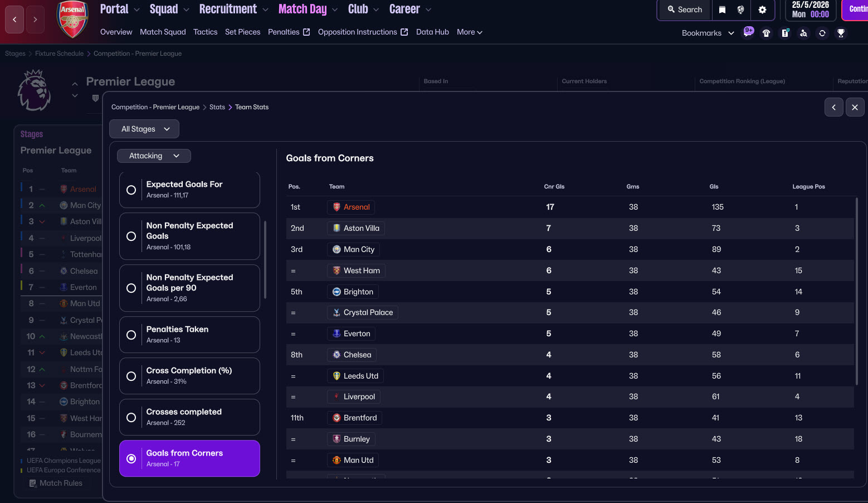Expand the Bookmarks dropdown
Viewport: 868px width, 503px height.
pyautogui.click(x=708, y=33)
